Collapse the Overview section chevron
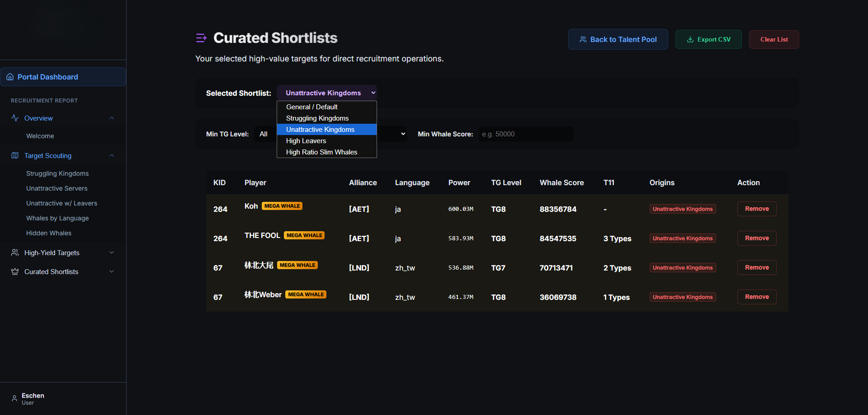 click(x=112, y=118)
